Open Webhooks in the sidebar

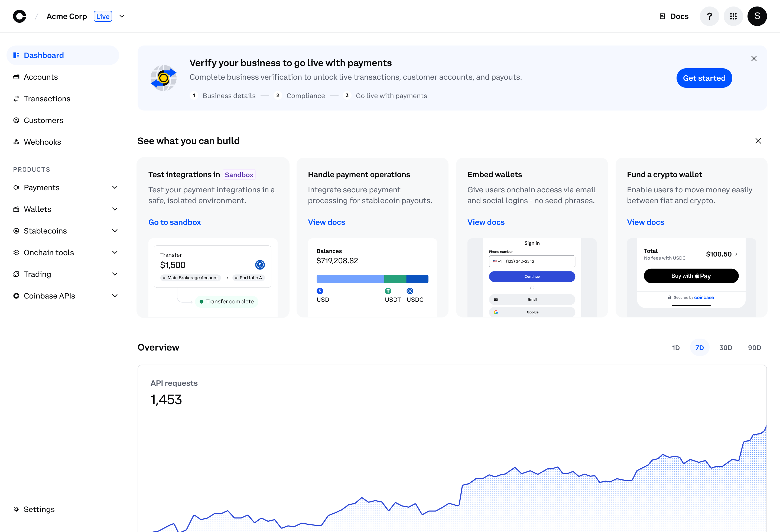pyautogui.click(x=63, y=142)
